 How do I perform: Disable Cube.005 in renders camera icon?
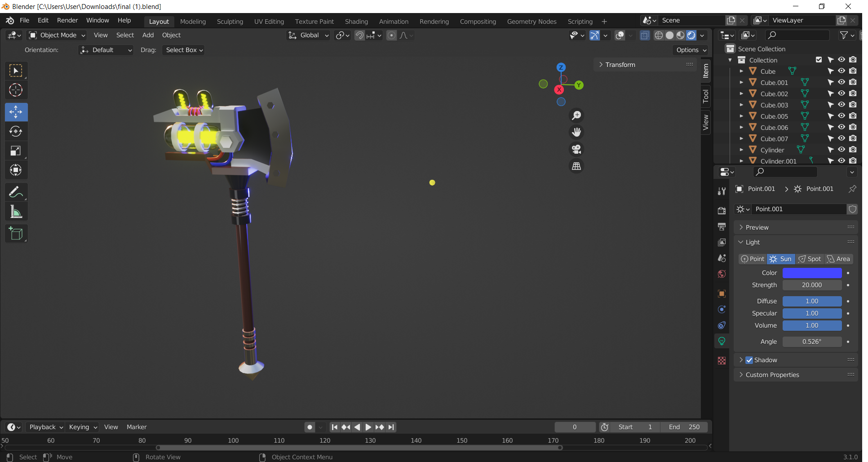tap(853, 116)
